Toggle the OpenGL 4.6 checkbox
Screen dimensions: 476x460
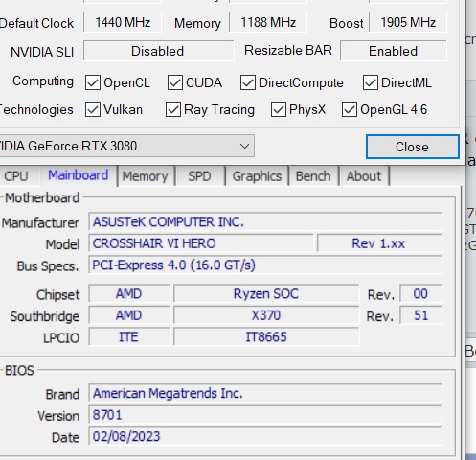click(350, 110)
